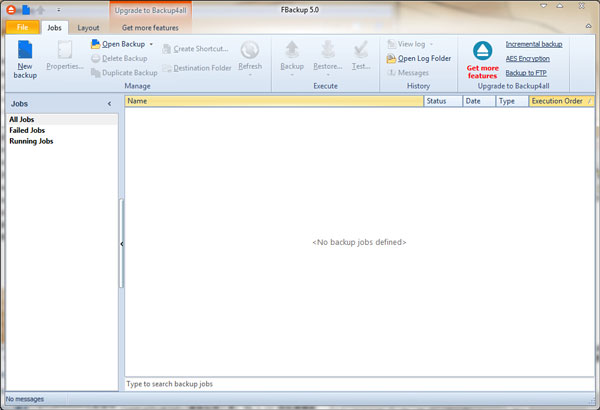The width and height of the screenshot is (600, 410).
Task: Sort by the Status column header
Action: 443,101
